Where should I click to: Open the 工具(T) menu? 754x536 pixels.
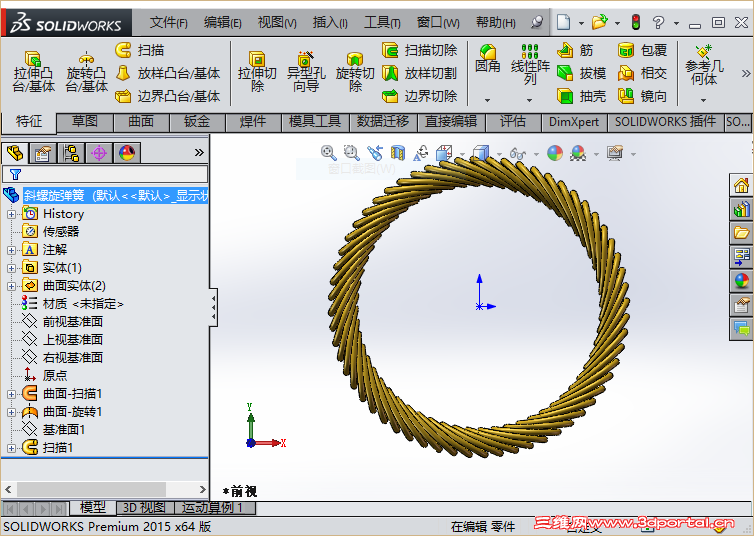click(x=382, y=22)
